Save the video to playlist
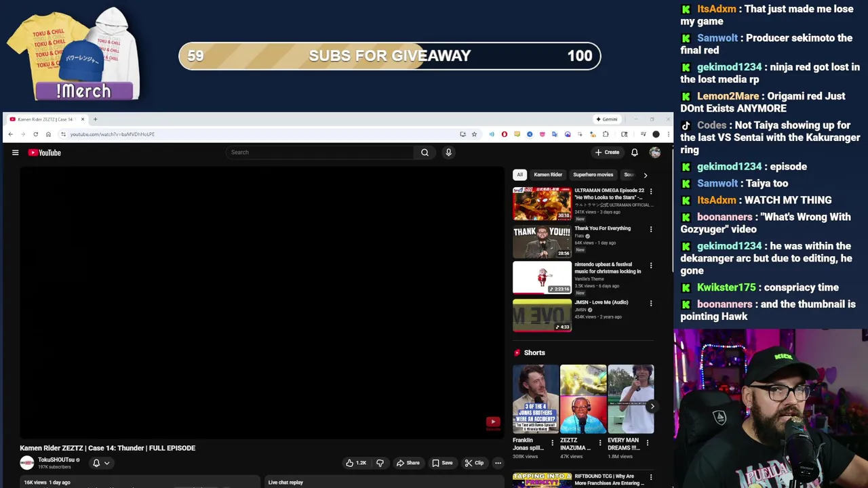868x488 pixels. point(442,463)
